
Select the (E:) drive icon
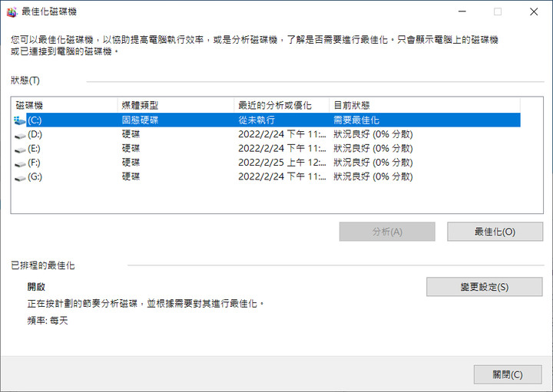(x=20, y=150)
